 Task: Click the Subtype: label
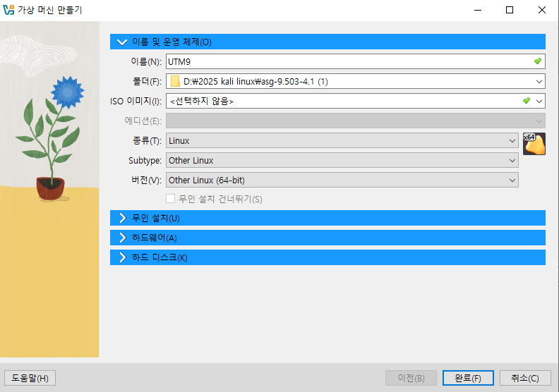click(x=145, y=161)
